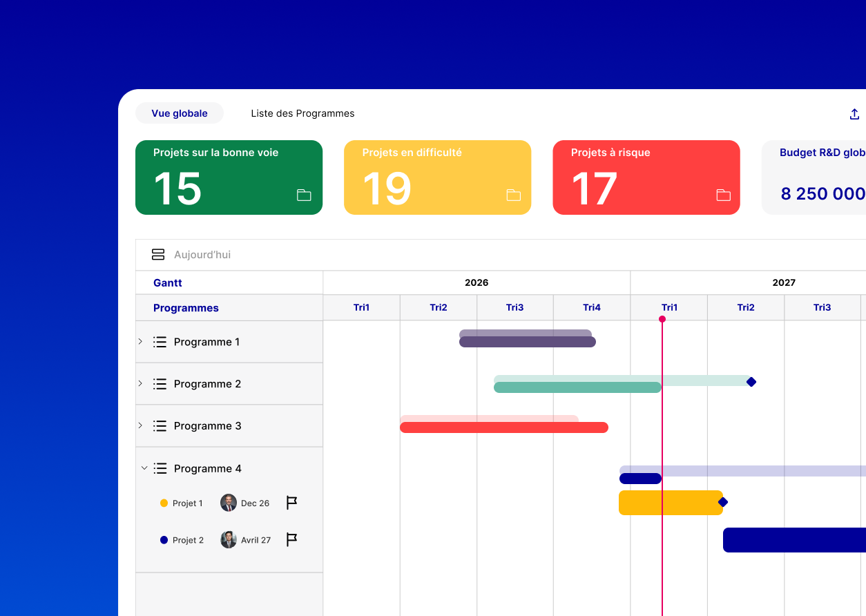Expand Programme 3 row
866x616 pixels.
click(x=140, y=425)
